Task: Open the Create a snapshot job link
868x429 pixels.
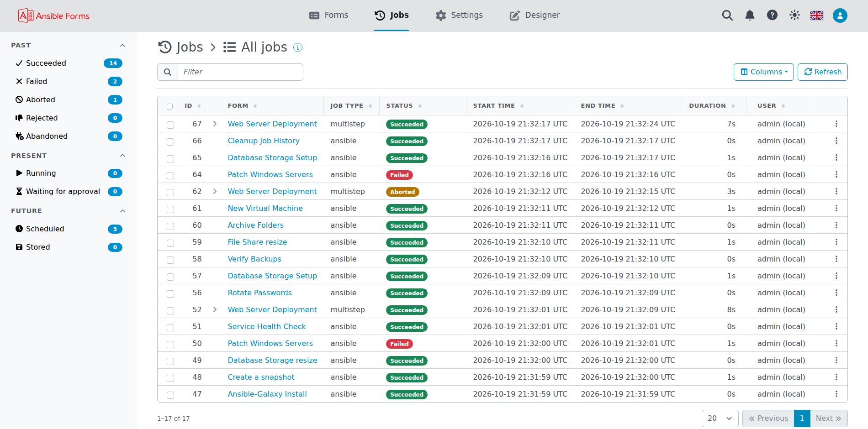Action: (261, 377)
